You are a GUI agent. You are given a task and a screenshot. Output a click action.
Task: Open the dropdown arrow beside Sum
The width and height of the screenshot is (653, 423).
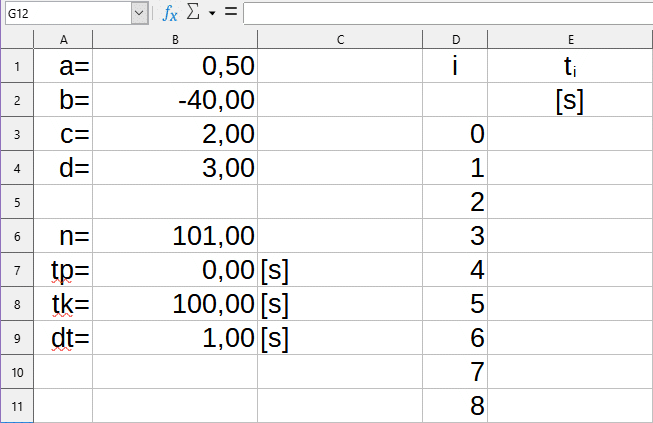tap(212, 14)
